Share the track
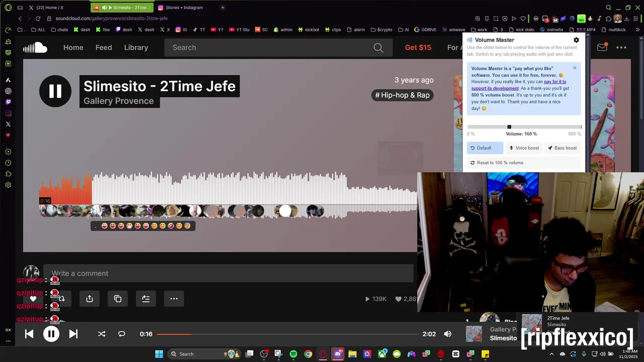 click(x=90, y=299)
